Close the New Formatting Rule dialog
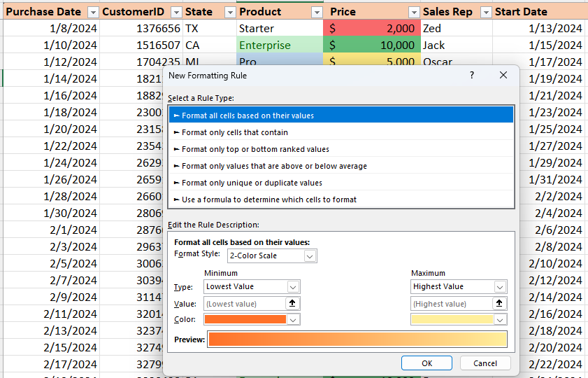This screenshot has width=588, height=378. [x=503, y=76]
